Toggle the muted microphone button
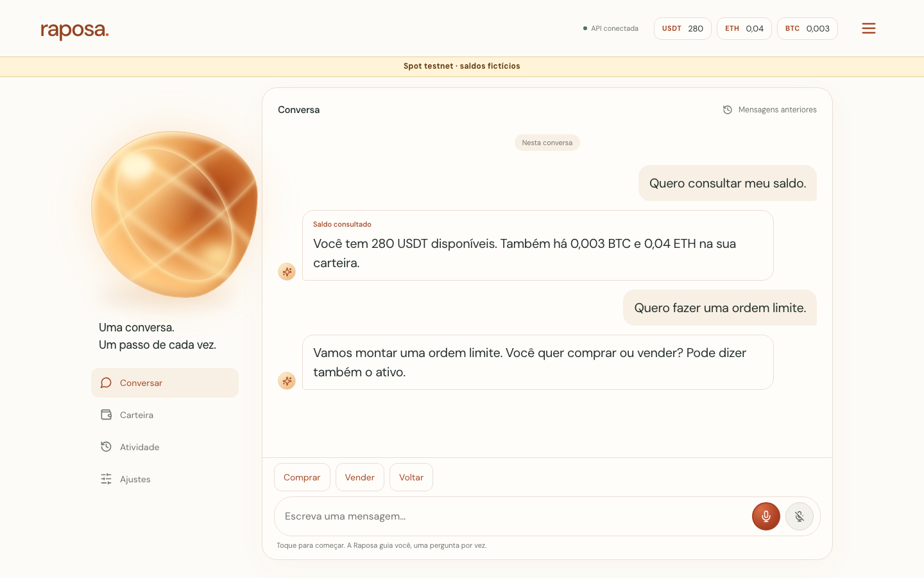Screen dimensions: 924x578 800,516
